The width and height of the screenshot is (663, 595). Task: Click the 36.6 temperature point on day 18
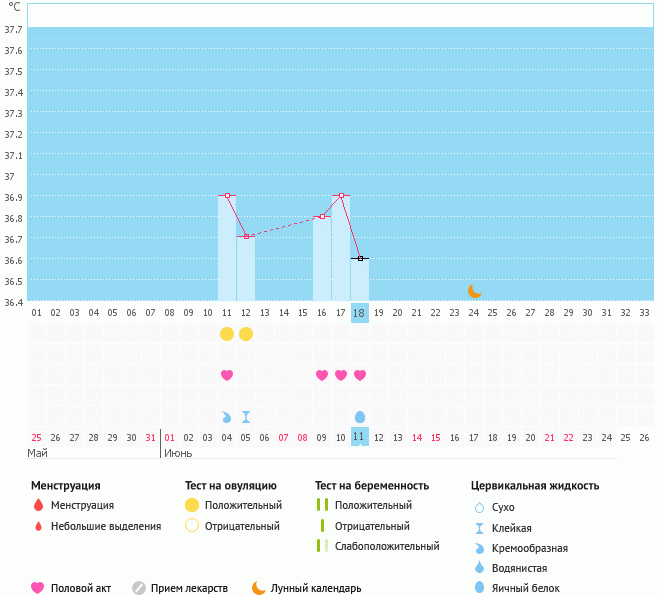[x=360, y=258]
